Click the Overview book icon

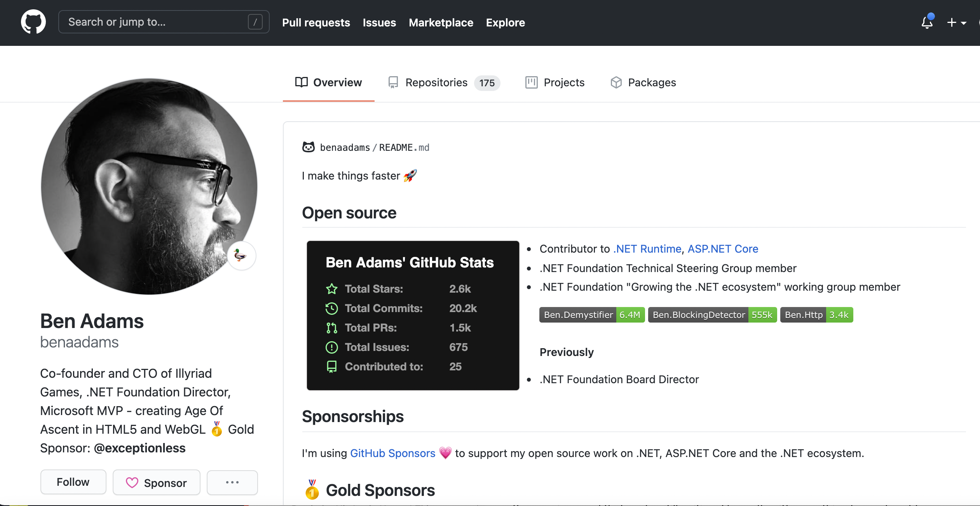click(x=301, y=82)
